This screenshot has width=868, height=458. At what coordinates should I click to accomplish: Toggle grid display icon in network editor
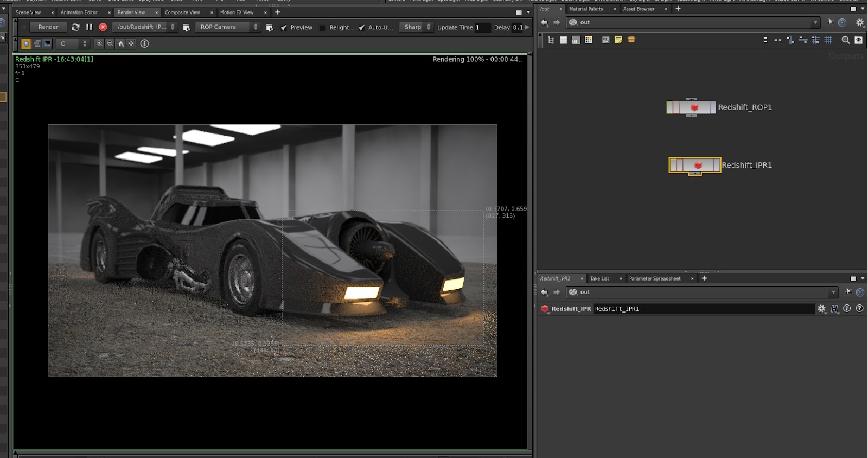point(828,40)
